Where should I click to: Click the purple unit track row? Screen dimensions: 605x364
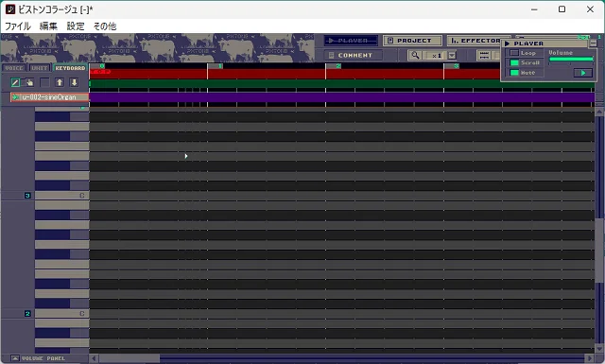pyautogui.click(x=341, y=97)
